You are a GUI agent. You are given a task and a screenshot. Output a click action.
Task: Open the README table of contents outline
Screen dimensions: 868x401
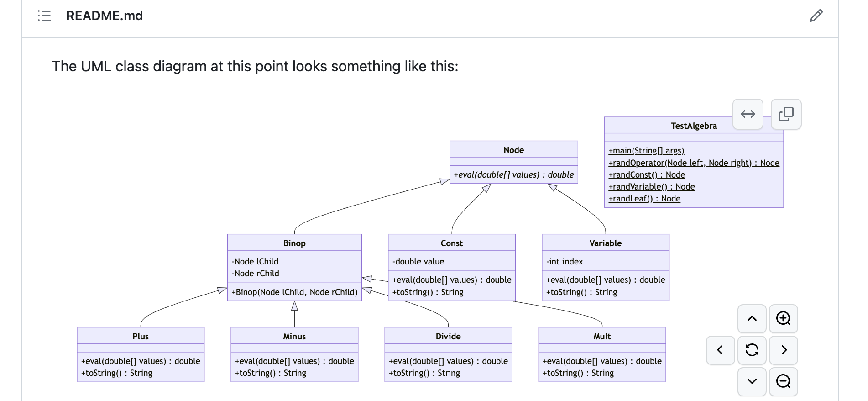click(44, 16)
